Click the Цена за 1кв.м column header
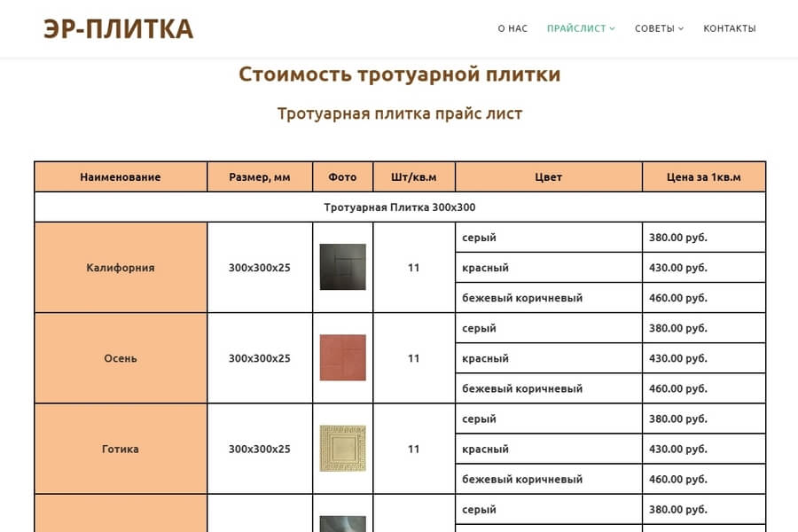 pos(703,177)
